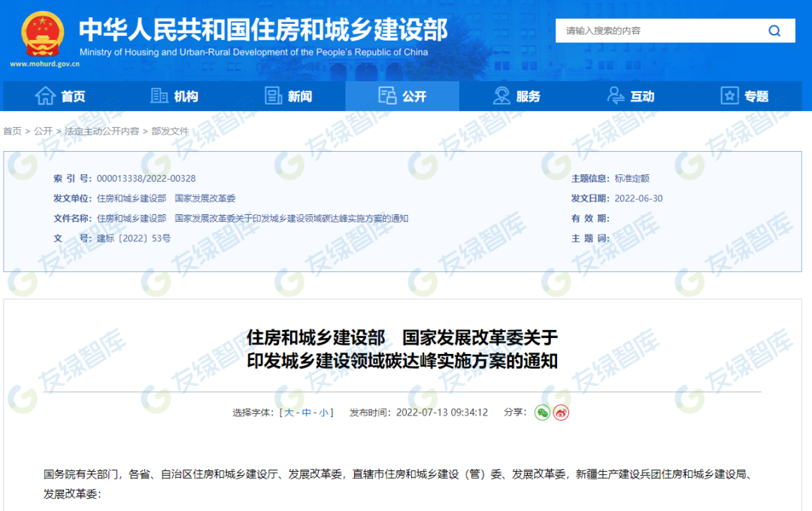Share article via Weibo icon
812x511 pixels.
click(561, 413)
